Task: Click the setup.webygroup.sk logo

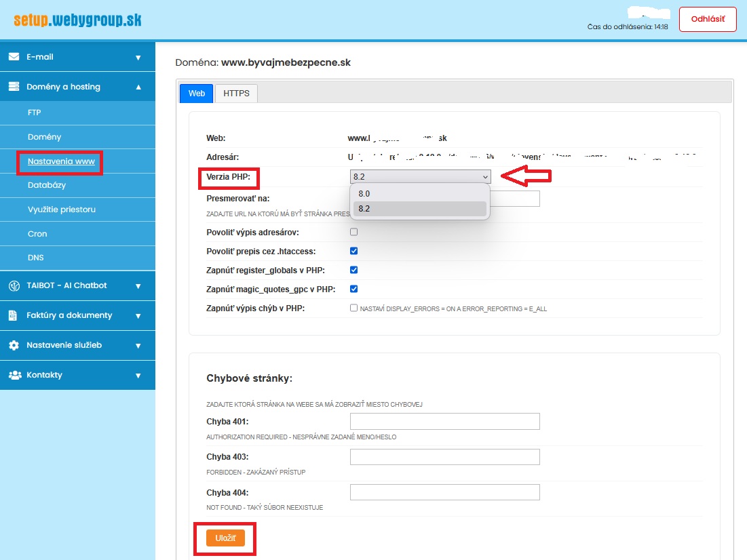Action: coord(77,20)
